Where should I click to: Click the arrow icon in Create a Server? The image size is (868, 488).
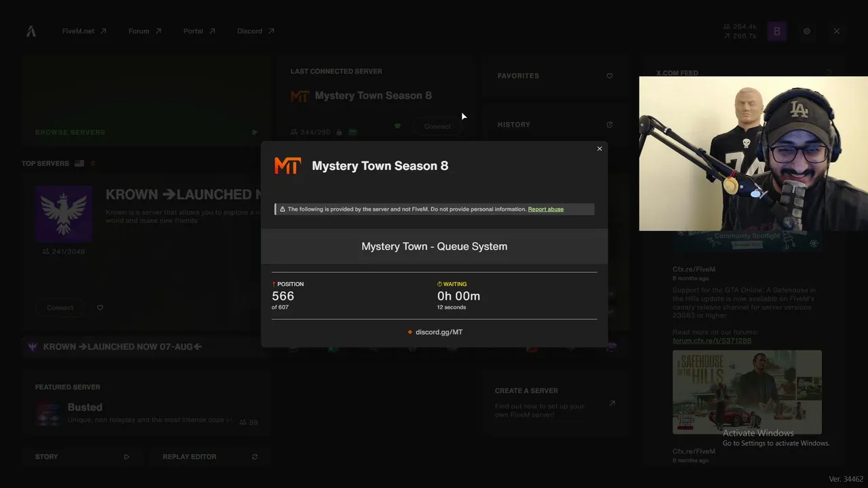coord(612,403)
